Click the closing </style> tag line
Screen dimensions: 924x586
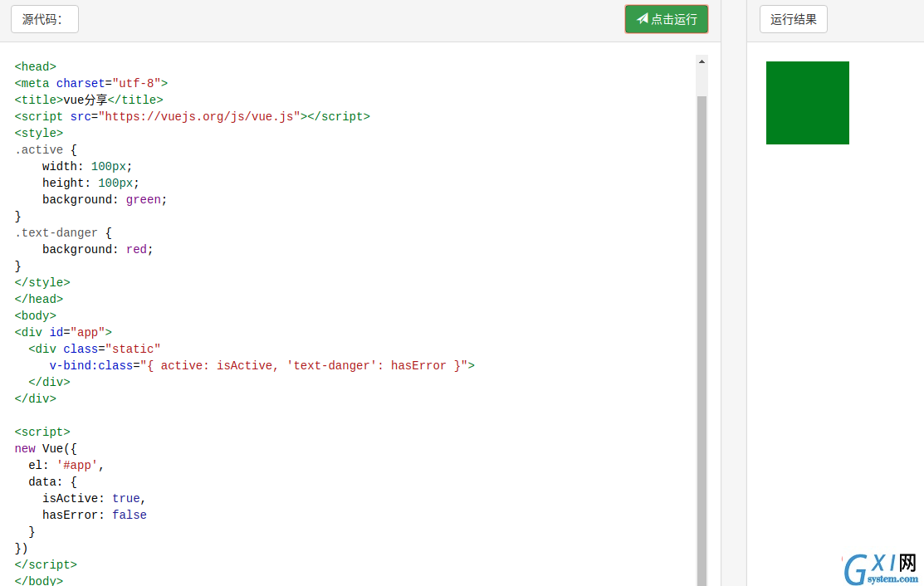click(42, 283)
